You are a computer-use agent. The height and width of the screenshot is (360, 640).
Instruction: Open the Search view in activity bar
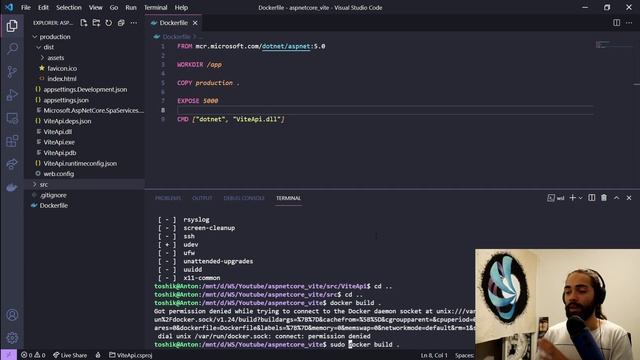(12, 49)
